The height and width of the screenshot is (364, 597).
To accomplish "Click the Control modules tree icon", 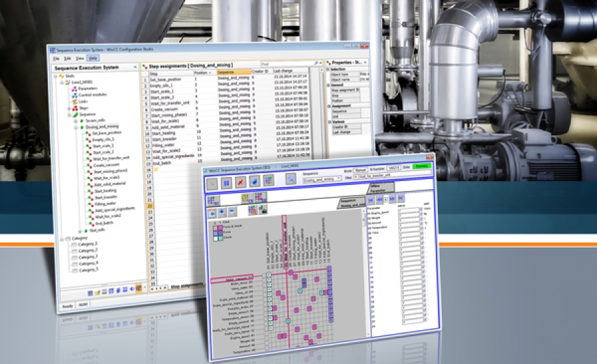I will point(74,95).
